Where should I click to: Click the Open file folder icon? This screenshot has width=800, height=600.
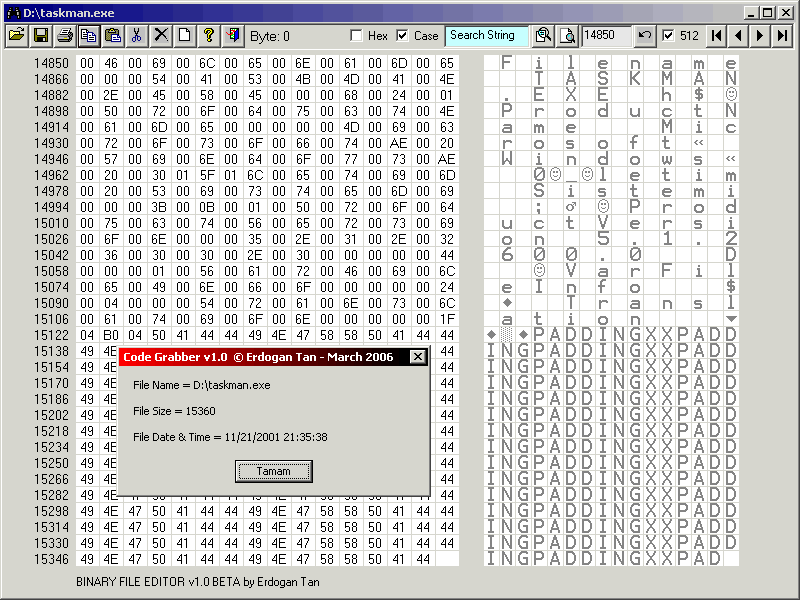pyautogui.click(x=17, y=35)
